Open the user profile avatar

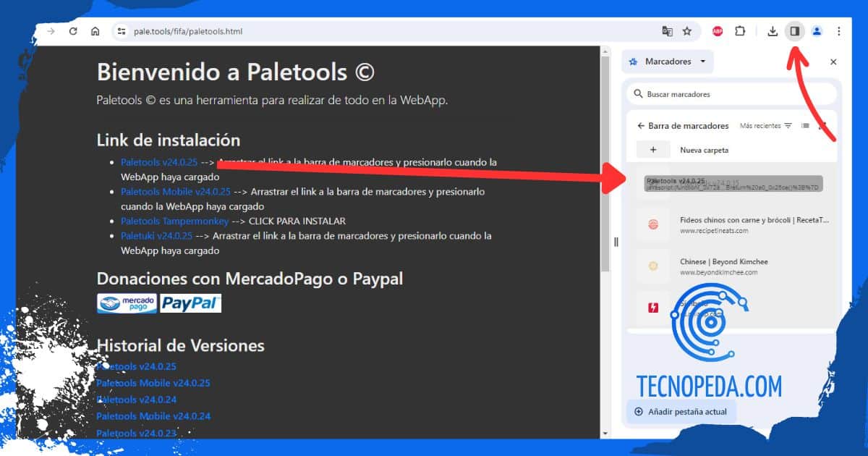(x=817, y=31)
